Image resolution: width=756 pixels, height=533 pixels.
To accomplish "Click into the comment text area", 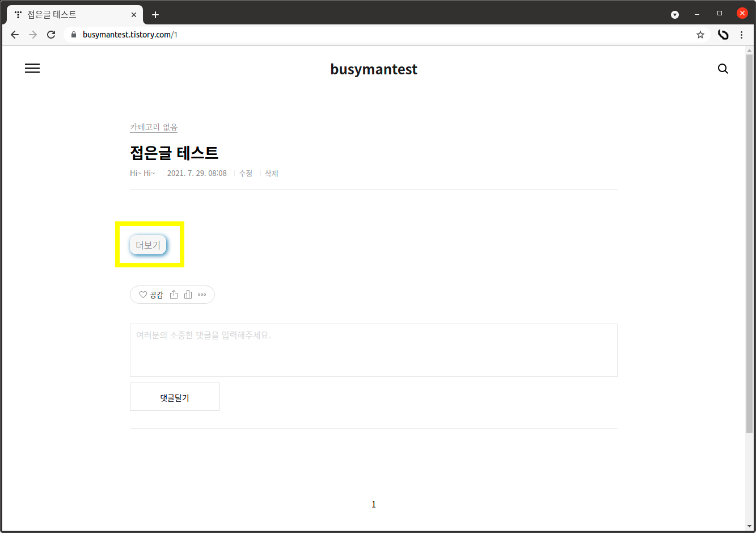I will pyautogui.click(x=374, y=350).
